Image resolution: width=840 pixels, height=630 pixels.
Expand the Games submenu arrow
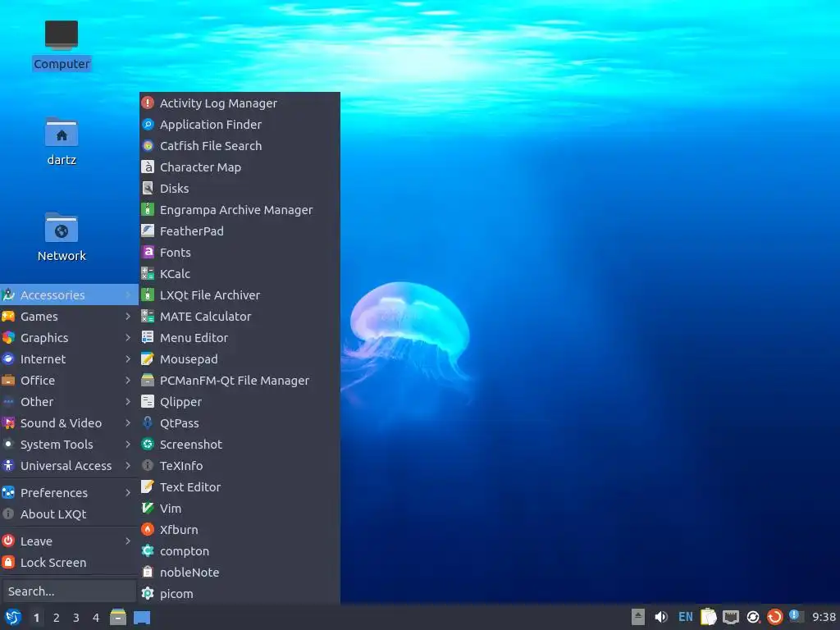pyautogui.click(x=128, y=316)
